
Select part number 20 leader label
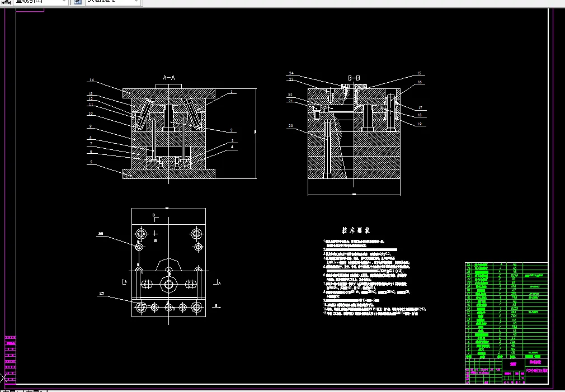(x=290, y=126)
